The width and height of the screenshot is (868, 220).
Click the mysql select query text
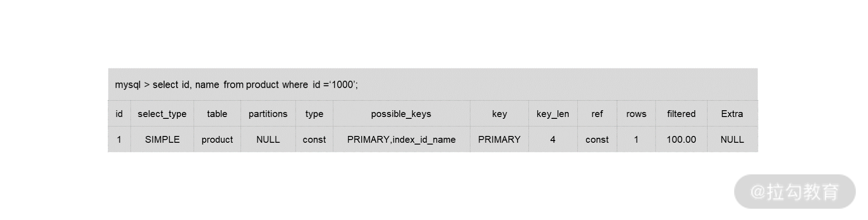[x=236, y=85]
